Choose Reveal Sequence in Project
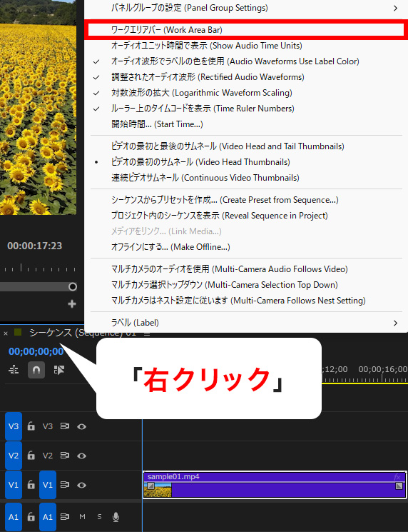The image size is (408, 532). click(246, 216)
